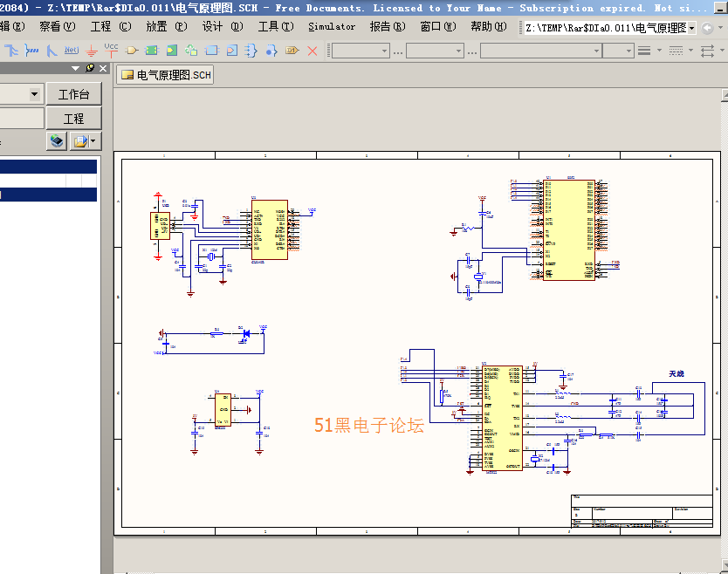Viewport: 728px width, 574px height.
Task: Open the 放置 (P) menu
Action: click(x=166, y=27)
